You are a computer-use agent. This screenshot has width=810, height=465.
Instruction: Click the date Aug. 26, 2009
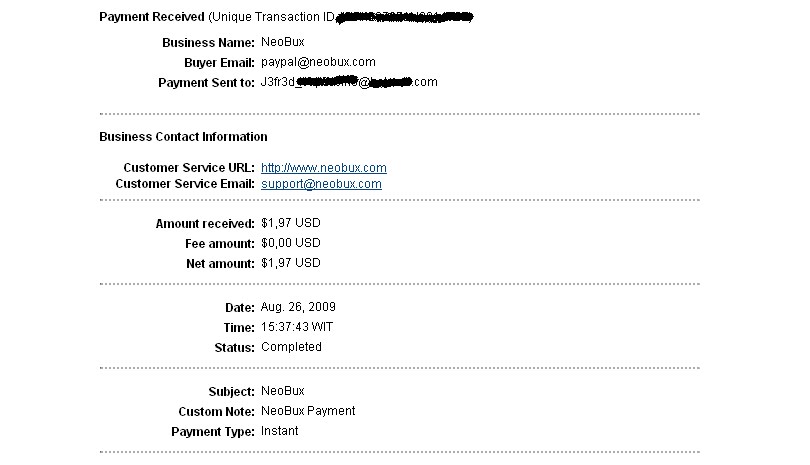pos(298,307)
